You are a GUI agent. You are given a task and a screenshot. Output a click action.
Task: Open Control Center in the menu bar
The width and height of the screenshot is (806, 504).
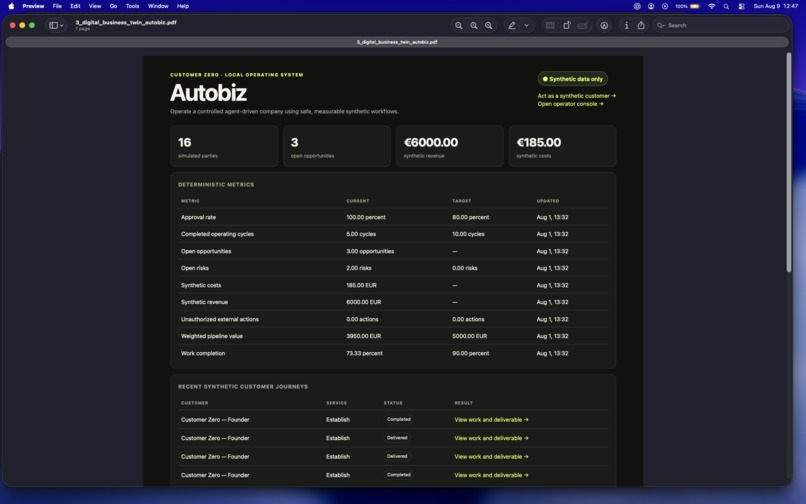pyautogui.click(x=741, y=6)
